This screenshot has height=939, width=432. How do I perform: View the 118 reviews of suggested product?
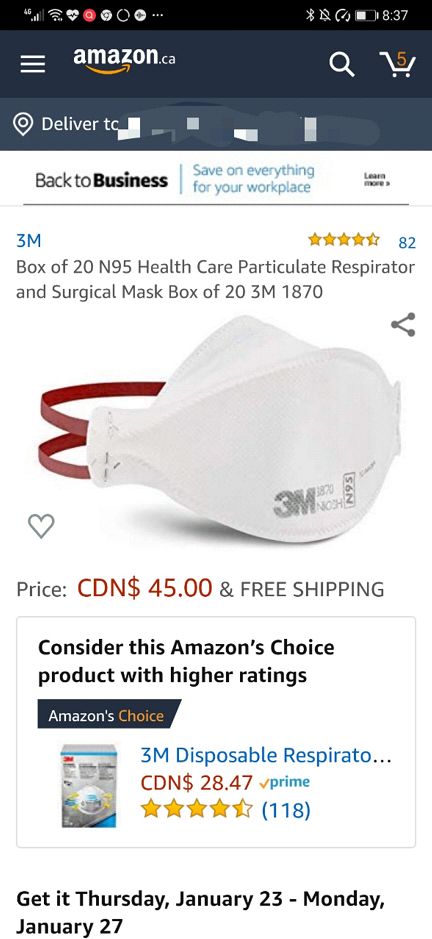(x=286, y=810)
